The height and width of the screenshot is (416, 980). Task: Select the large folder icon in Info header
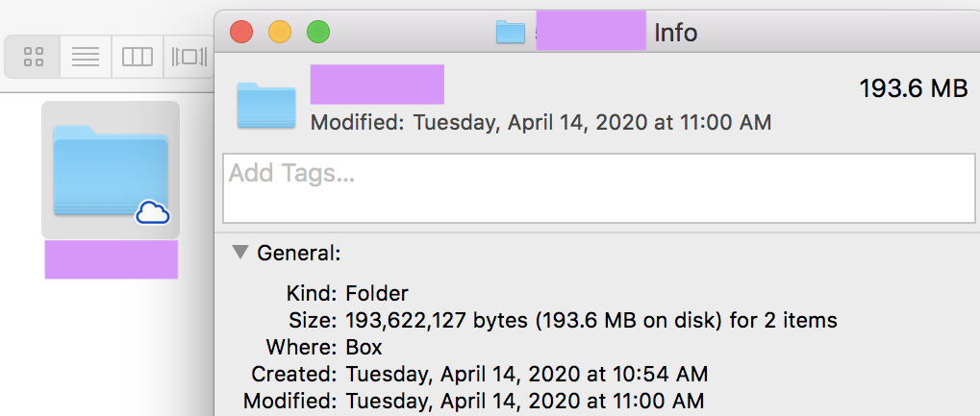pyautogui.click(x=266, y=106)
